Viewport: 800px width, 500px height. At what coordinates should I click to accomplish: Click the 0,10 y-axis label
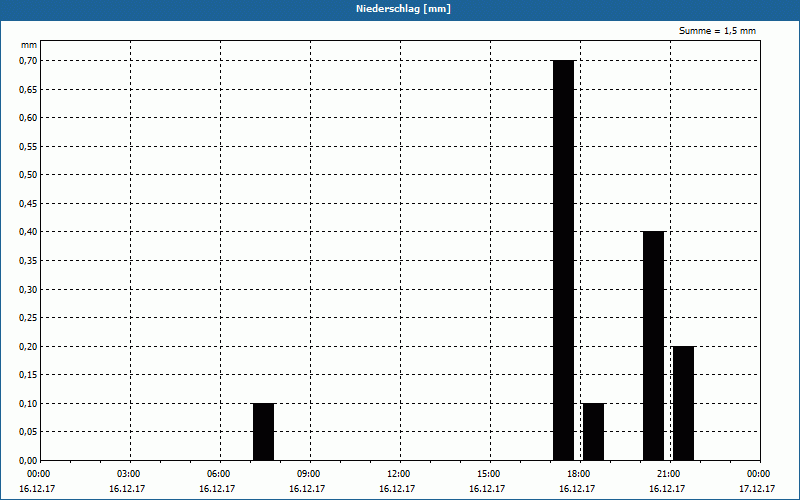pos(28,404)
